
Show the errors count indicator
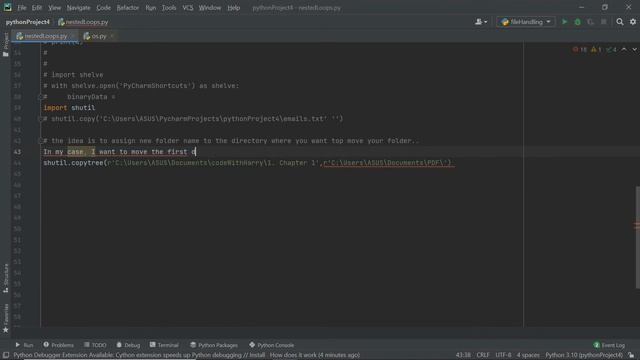pyautogui.click(x=580, y=50)
